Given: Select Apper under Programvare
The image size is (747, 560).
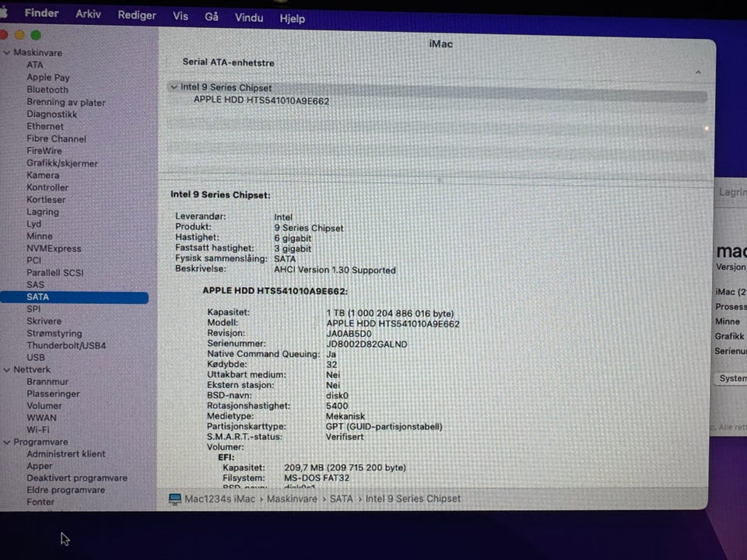Looking at the screenshot, I should (x=40, y=466).
